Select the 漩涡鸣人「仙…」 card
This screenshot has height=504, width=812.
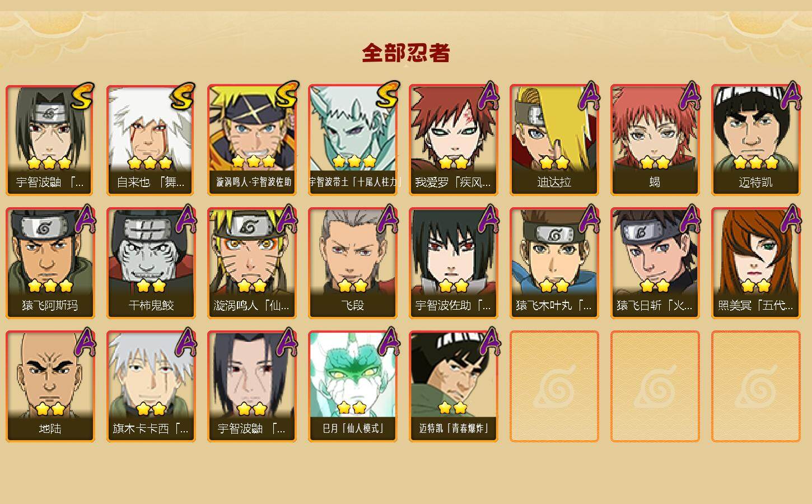coord(251,263)
